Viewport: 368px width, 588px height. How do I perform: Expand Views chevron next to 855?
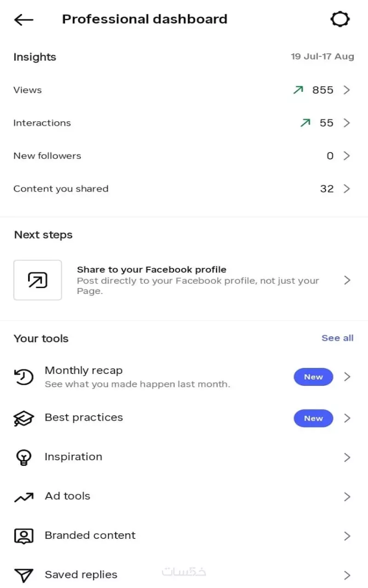(x=347, y=90)
